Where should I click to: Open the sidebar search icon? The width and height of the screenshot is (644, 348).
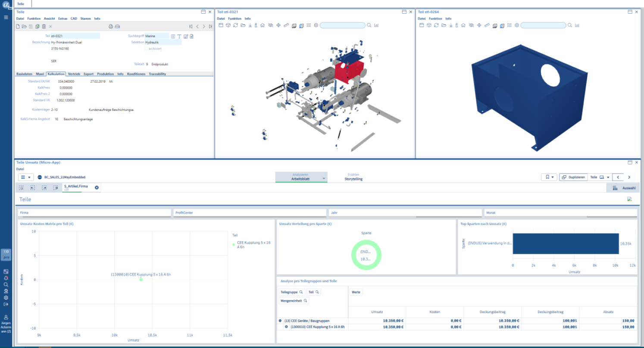[6, 285]
